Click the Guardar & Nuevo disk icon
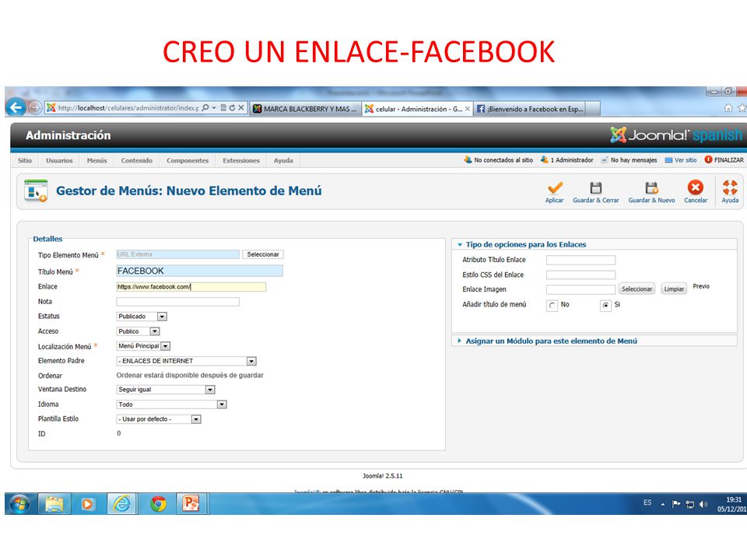Screen dimensions: 747x560 (x=651, y=187)
